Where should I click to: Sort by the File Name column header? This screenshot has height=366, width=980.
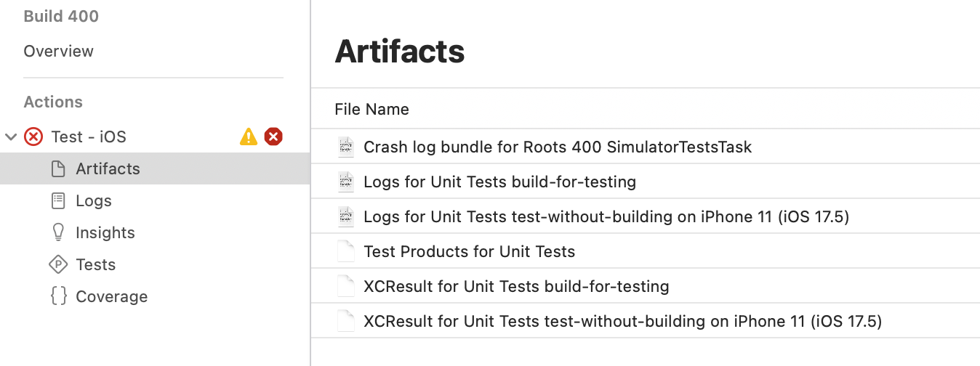[371, 109]
